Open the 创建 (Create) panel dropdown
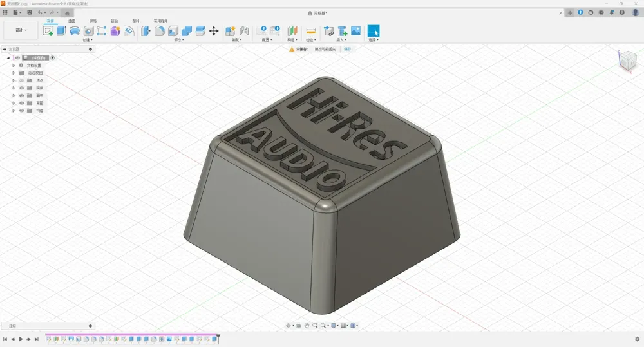 (x=88, y=40)
